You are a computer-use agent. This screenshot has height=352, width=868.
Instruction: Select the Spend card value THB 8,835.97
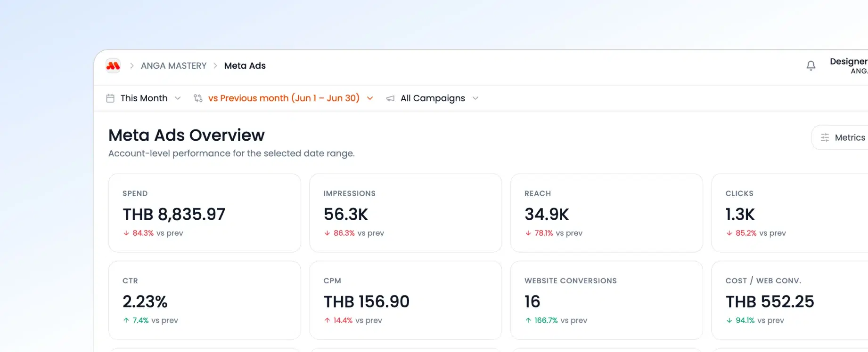pos(174,215)
